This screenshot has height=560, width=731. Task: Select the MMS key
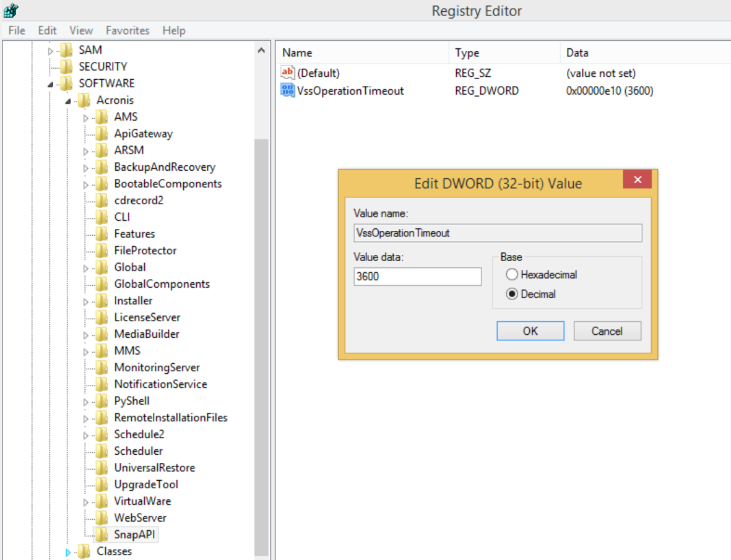pyautogui.click(x=127, y=351)
